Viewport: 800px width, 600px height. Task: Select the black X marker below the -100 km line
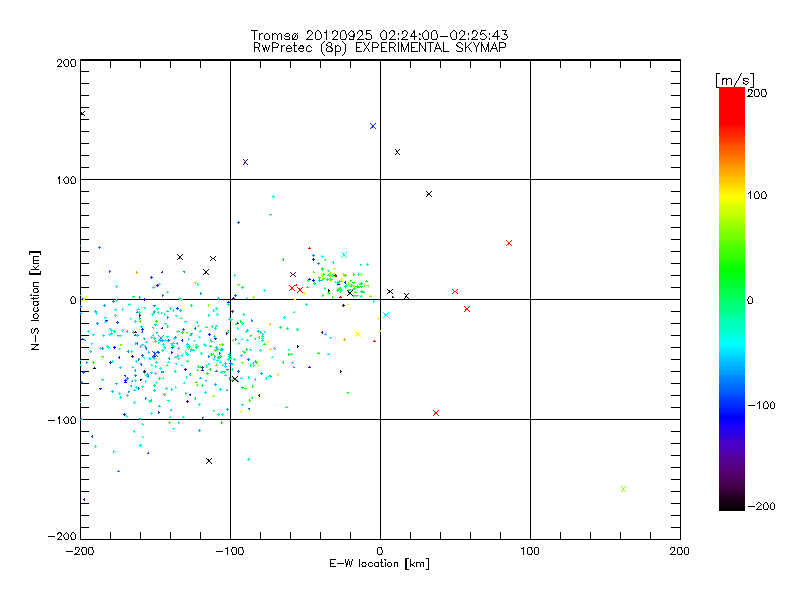(x=209, y=461)
